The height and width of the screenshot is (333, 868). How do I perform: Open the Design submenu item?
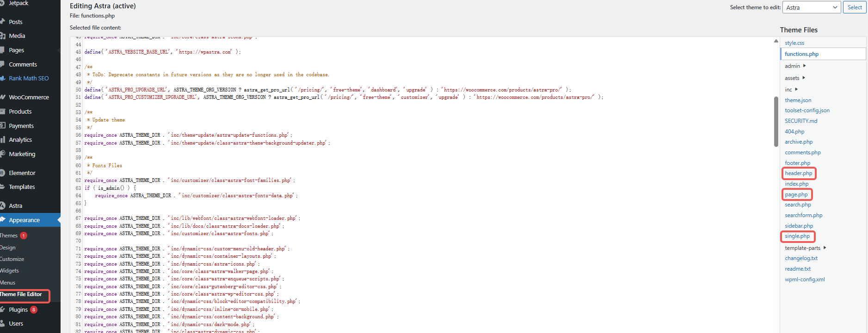8,248
